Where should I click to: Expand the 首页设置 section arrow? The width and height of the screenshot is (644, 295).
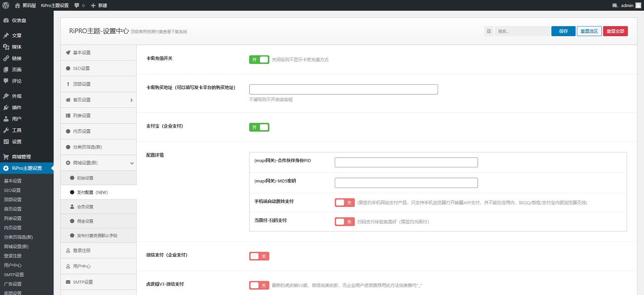click(x=131, y=100)
